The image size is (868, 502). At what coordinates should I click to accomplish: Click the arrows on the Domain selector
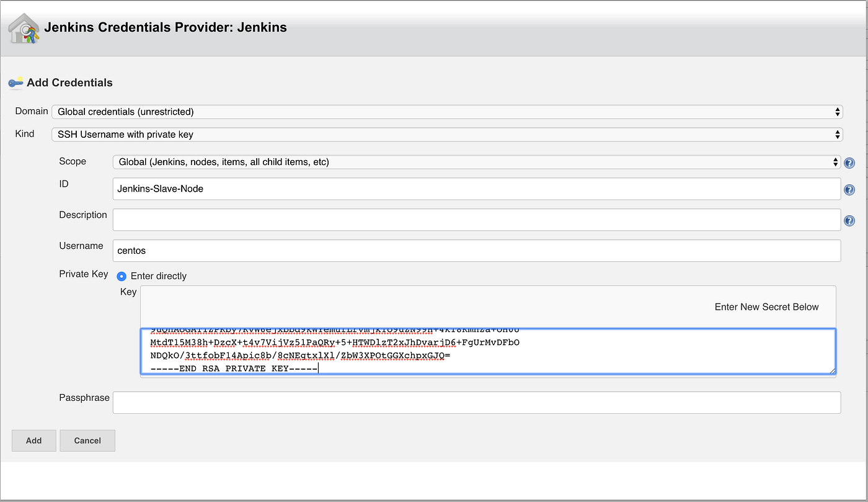pyautogui.click(x=838, y=112)
